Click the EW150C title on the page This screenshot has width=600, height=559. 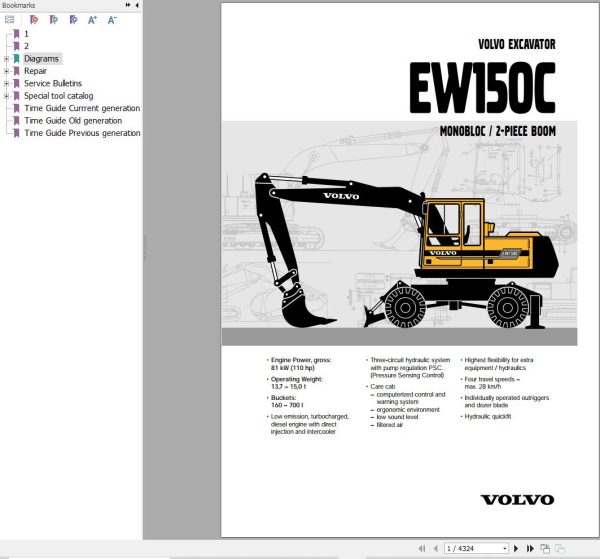[x=482, y=88]
